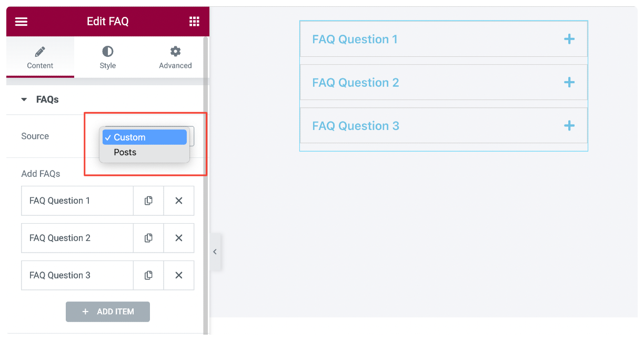Open the widgets panel grid icon
Image resolution: width=644 pixels, height=341 pixels.
tap(194, 21)
